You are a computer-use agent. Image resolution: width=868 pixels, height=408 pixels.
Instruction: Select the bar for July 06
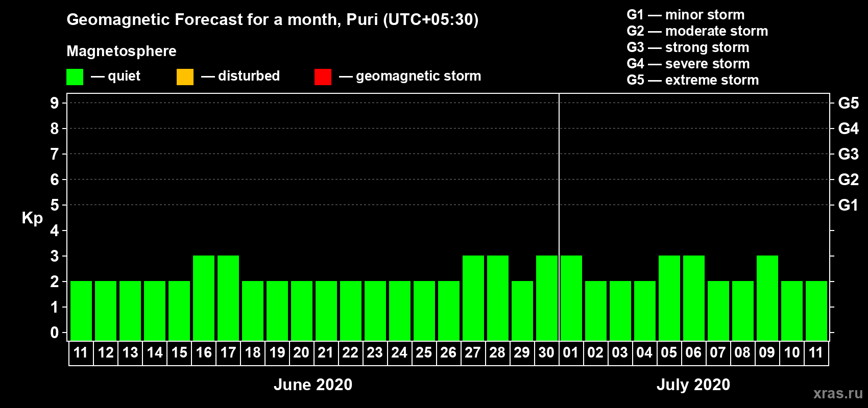tap(694, 298)
